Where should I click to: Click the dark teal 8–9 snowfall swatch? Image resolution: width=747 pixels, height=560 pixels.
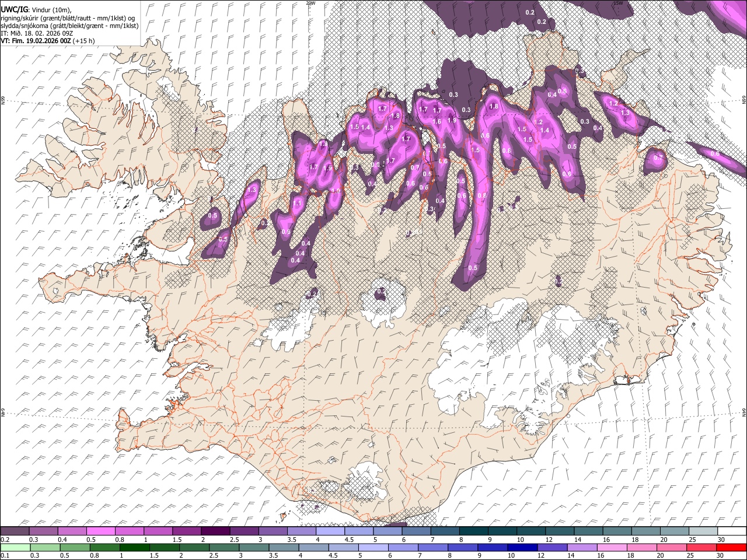[x=474, y=531]
